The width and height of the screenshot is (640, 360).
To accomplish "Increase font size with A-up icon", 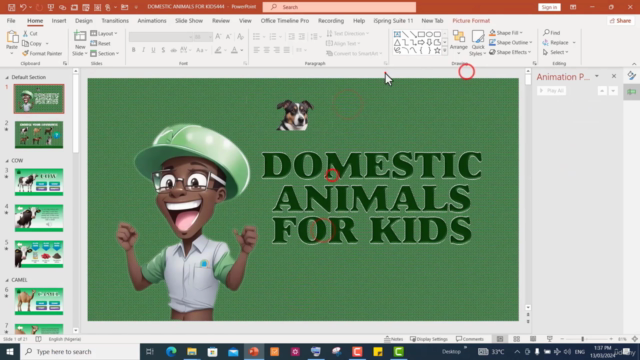I will click(x=218, y=37).
